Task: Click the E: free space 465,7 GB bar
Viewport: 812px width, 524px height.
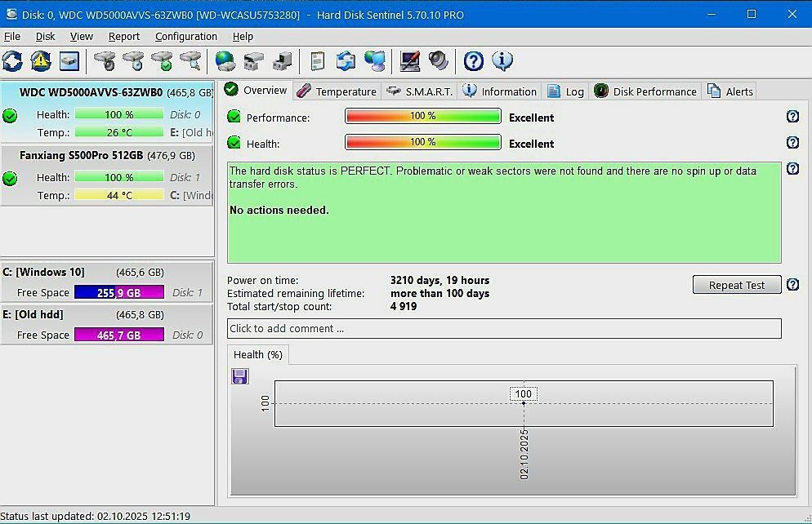Action: (119, 335)
